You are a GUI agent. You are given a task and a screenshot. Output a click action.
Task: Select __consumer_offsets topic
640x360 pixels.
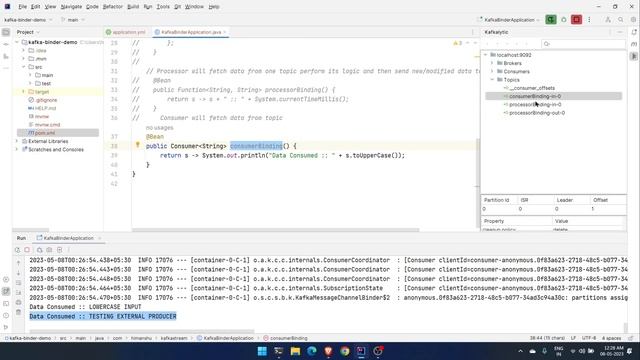pos(532,88)
